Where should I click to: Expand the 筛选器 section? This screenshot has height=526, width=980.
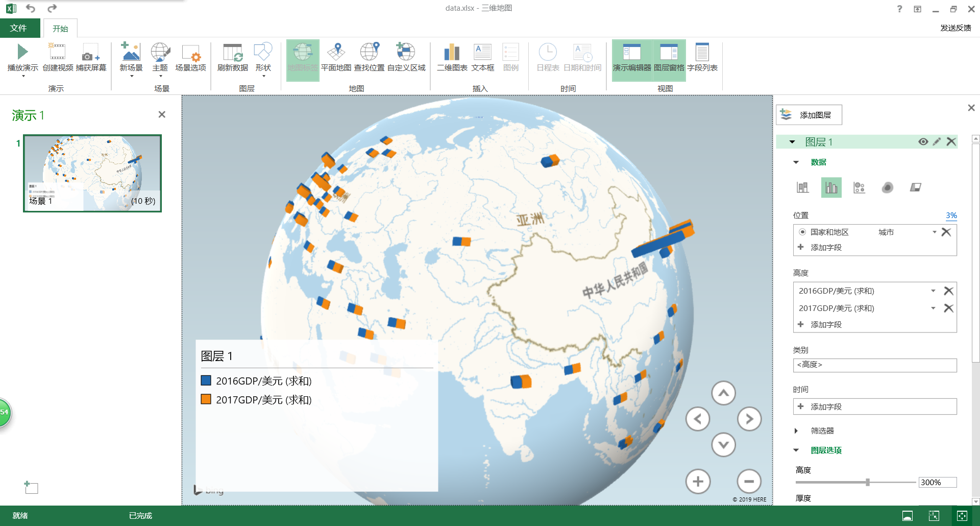796,431
